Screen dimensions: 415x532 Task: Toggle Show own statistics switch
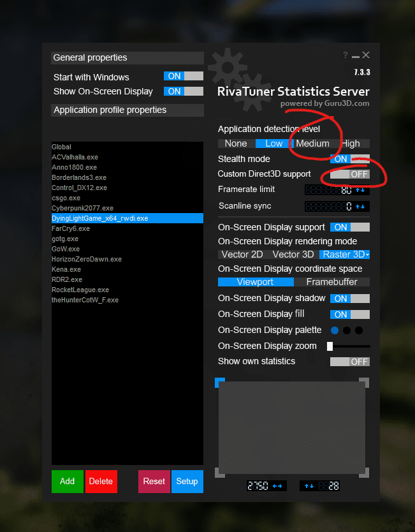[x=350, y=362]
